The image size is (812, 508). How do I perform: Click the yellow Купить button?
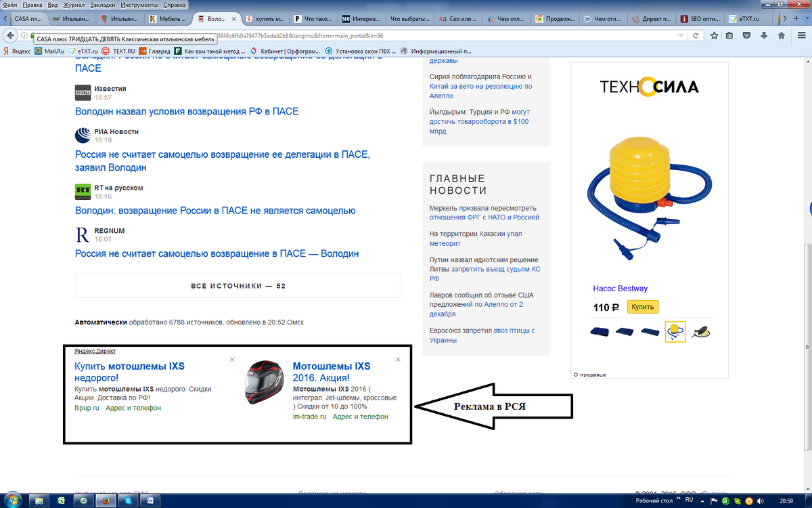coord(642,307)
